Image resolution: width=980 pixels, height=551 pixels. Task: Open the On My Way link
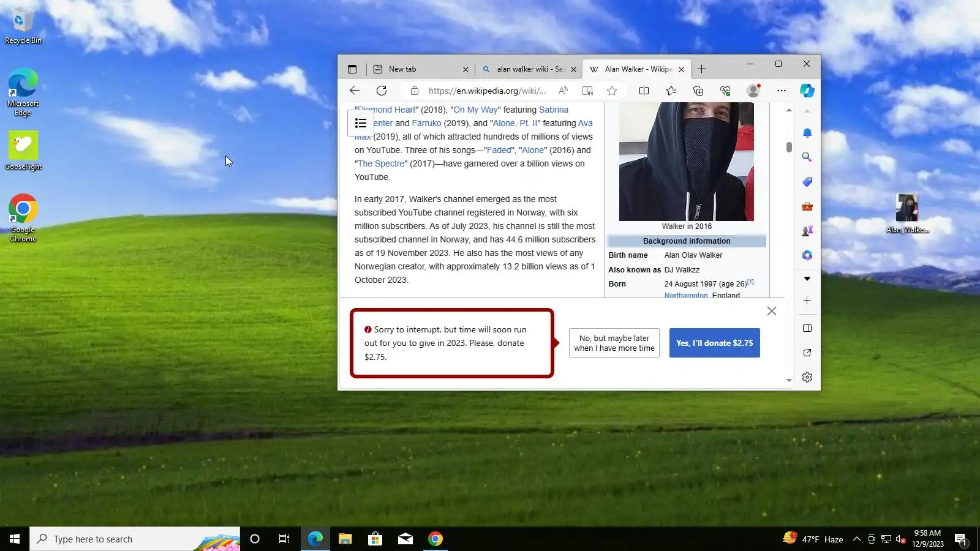475,110
